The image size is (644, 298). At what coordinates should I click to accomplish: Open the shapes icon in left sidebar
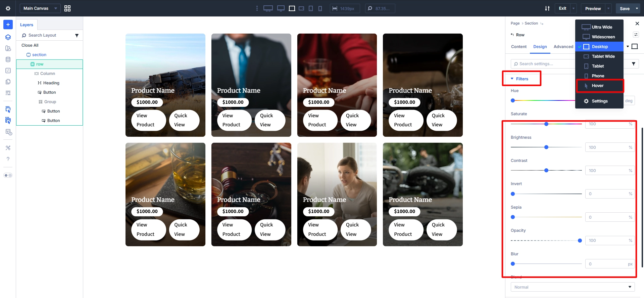click(8, 48)
